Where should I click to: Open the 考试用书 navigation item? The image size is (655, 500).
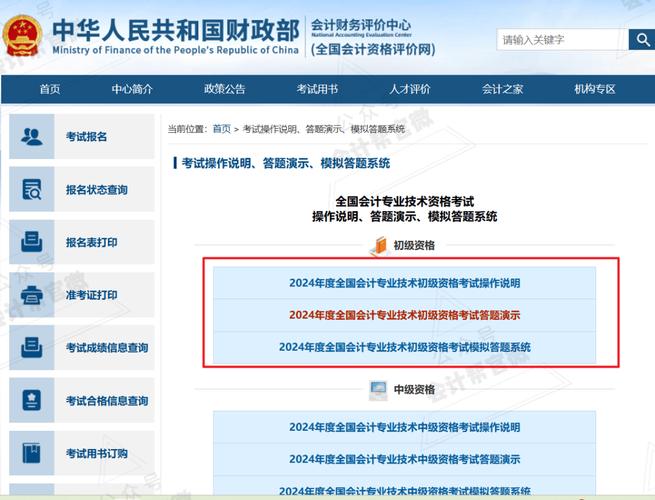317,89
